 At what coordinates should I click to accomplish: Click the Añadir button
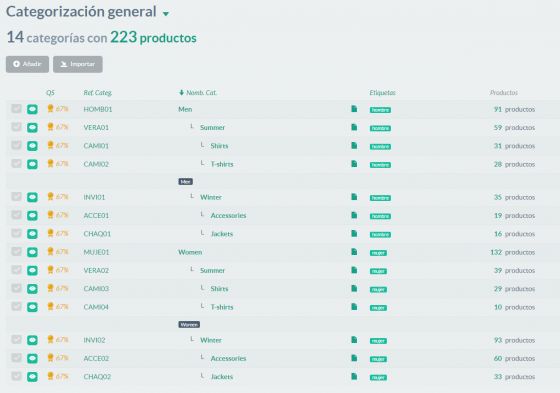[x=27, y=64]
